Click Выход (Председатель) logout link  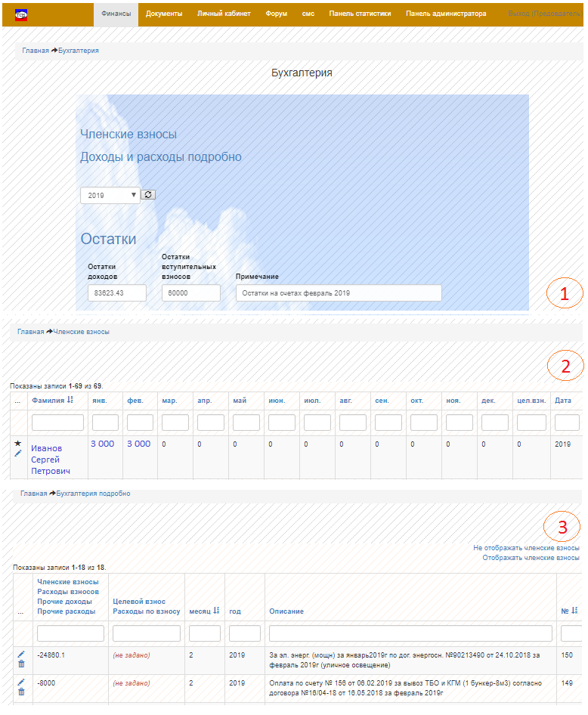click(x=545, y=14)
